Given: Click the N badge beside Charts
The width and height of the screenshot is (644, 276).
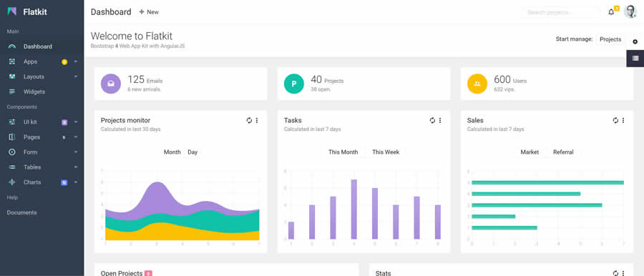Looking at the screenshot, I should click(64, 182).
